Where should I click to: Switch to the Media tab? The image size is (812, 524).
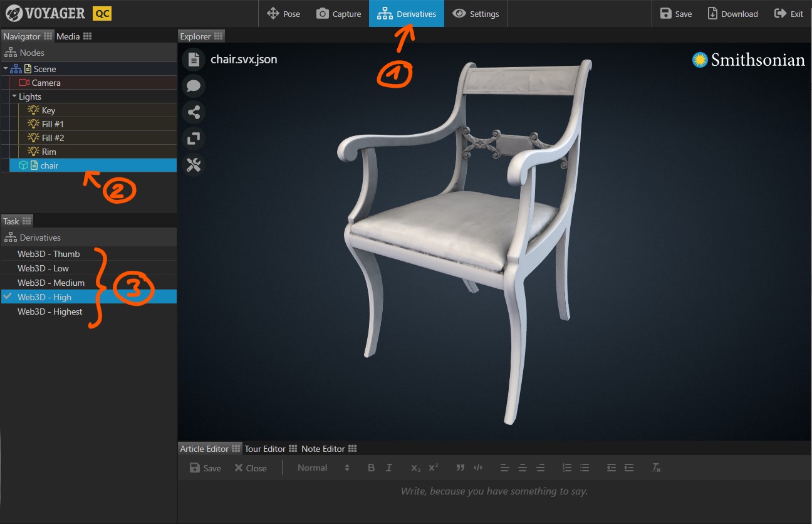pos(68,36)
